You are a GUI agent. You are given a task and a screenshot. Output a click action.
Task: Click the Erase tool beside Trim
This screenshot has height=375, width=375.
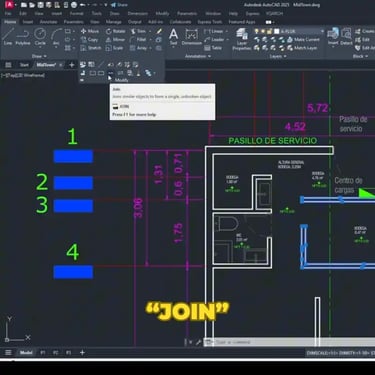(159, 31)
